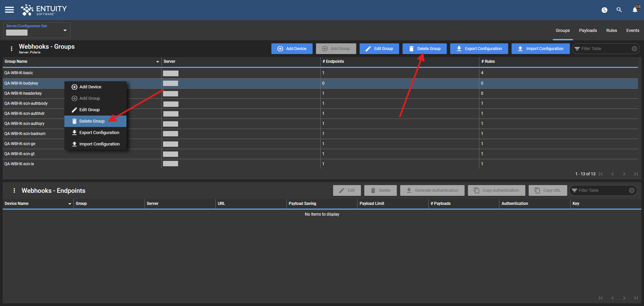Open the hamburger main menu

tap(9, 10)
